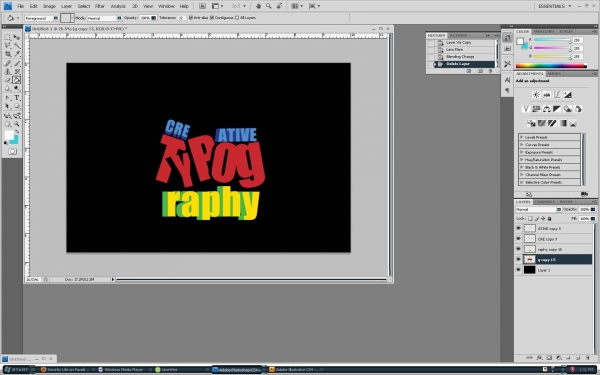The height and width of the screenshot is (375, 600).
Task: Toggle lock transparent pixels in Layers
Action: 530,218
